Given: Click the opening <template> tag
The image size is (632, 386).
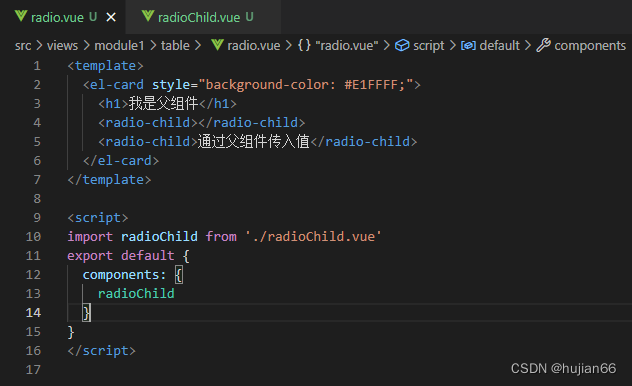Looking at the screenshot, I should tap(106, 66).
